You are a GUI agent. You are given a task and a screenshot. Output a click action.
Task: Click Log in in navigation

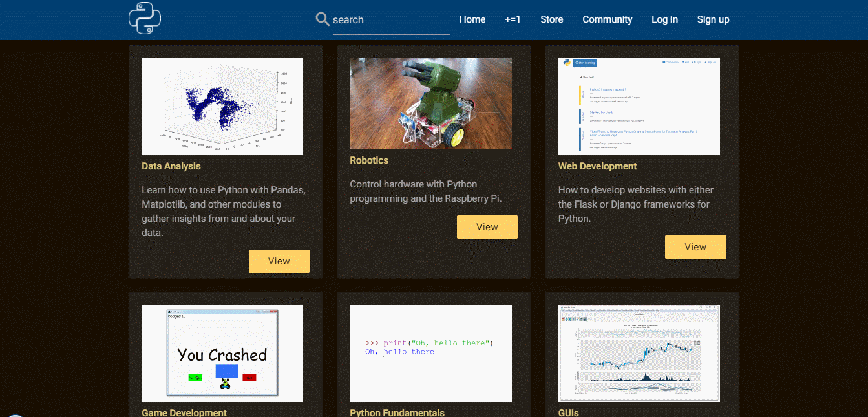pyautogui.click(x=664, y=19)
